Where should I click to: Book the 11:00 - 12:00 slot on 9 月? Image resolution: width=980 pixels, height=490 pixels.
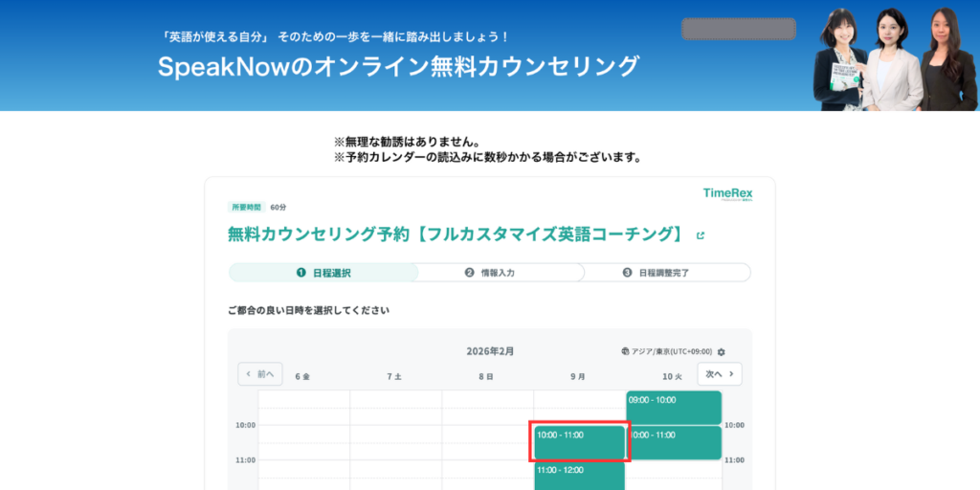pos(579,476)
